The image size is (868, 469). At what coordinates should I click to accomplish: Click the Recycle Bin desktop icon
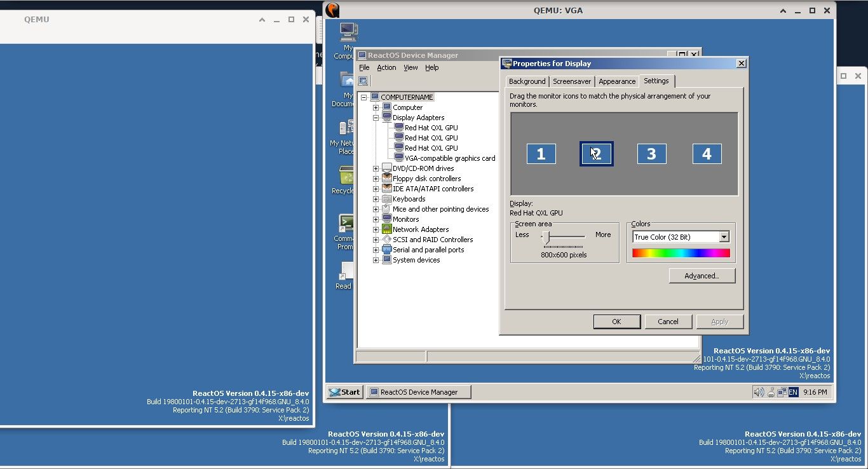click(x=346, y=176)
